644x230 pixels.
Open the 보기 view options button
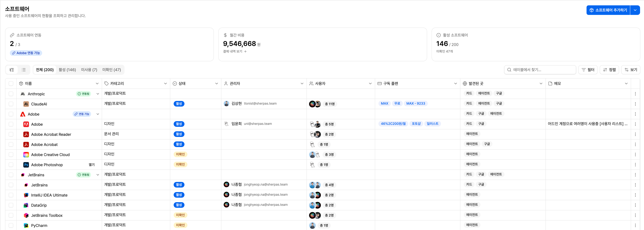(631, 70)
